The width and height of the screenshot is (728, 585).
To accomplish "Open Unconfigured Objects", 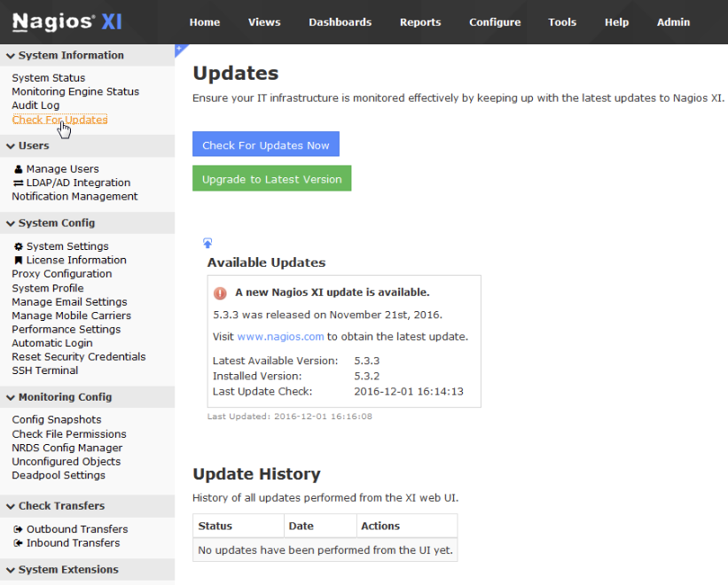I will (67, 462).
